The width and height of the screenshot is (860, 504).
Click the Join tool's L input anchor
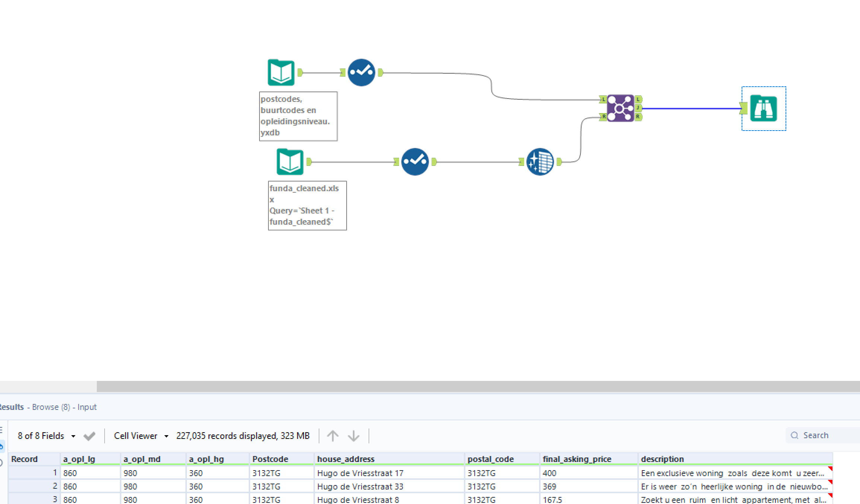[x=603, y=99]
